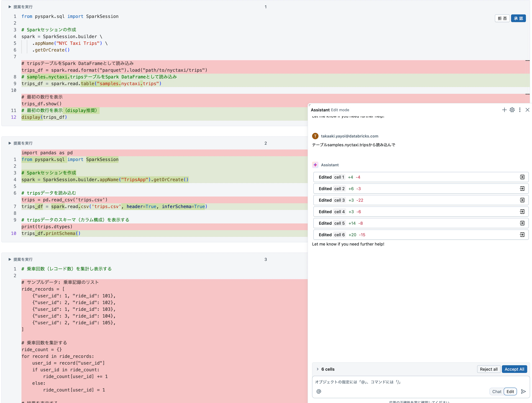Open Assistant settings gear
The height and width of the screenshot is (403, 532).
[x=512, y=110]
